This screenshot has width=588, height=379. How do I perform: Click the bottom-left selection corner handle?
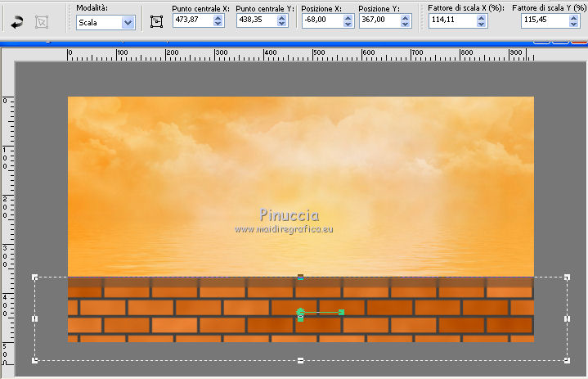(x=35, y=361)
